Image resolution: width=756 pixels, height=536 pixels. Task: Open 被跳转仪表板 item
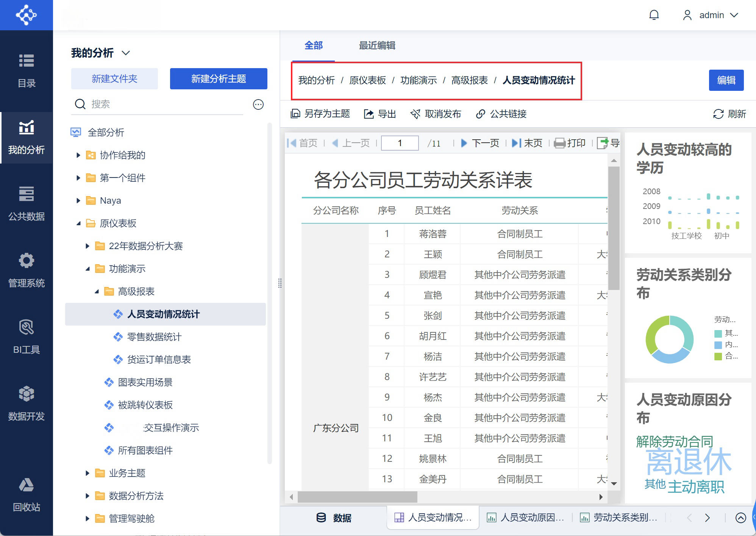tap(145, 405)
